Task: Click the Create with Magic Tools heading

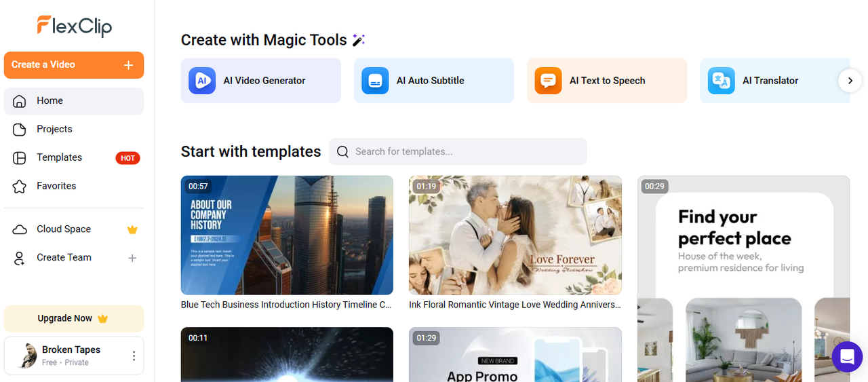Action: click(264, 40)
